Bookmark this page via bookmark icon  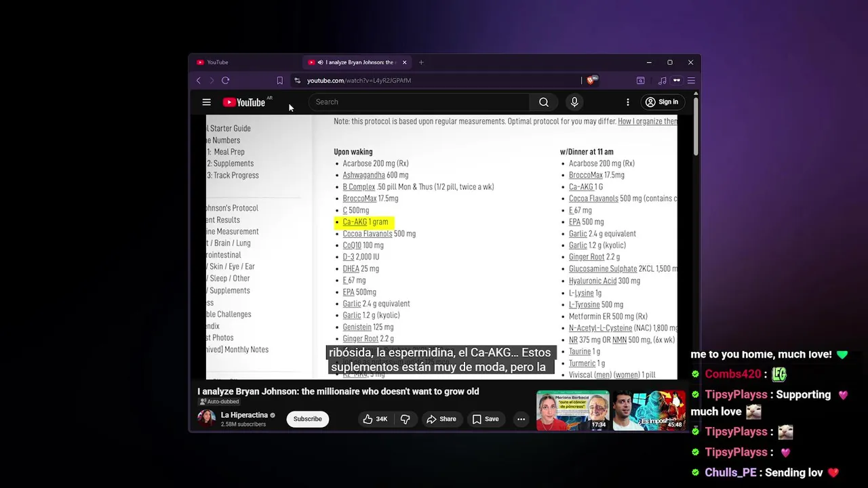click(x=279, y=80)
